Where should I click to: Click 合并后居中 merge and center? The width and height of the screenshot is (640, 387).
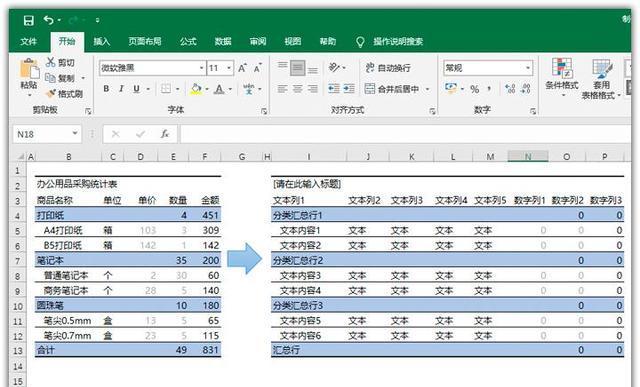[392, 89]
